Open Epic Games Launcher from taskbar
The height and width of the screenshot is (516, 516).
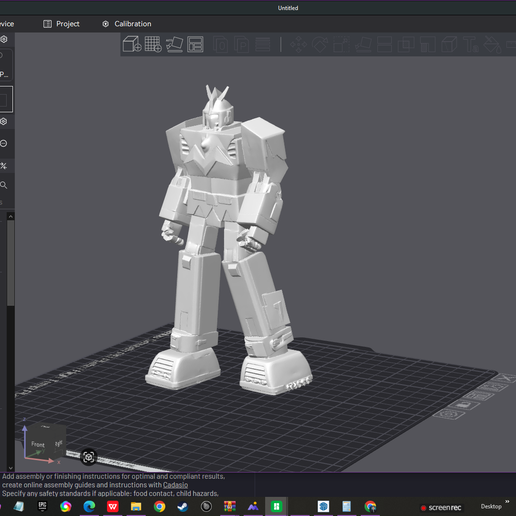pos(42,507)
